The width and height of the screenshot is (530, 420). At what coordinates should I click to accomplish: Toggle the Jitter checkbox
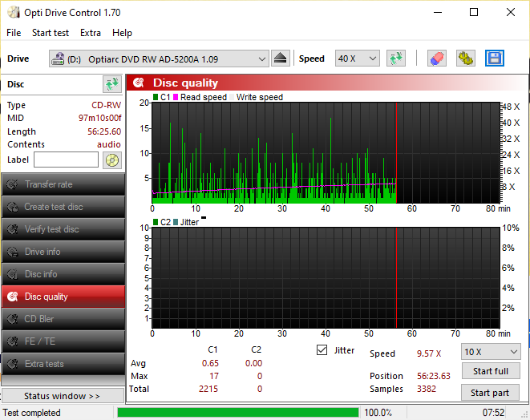click(x=322, y=350)
